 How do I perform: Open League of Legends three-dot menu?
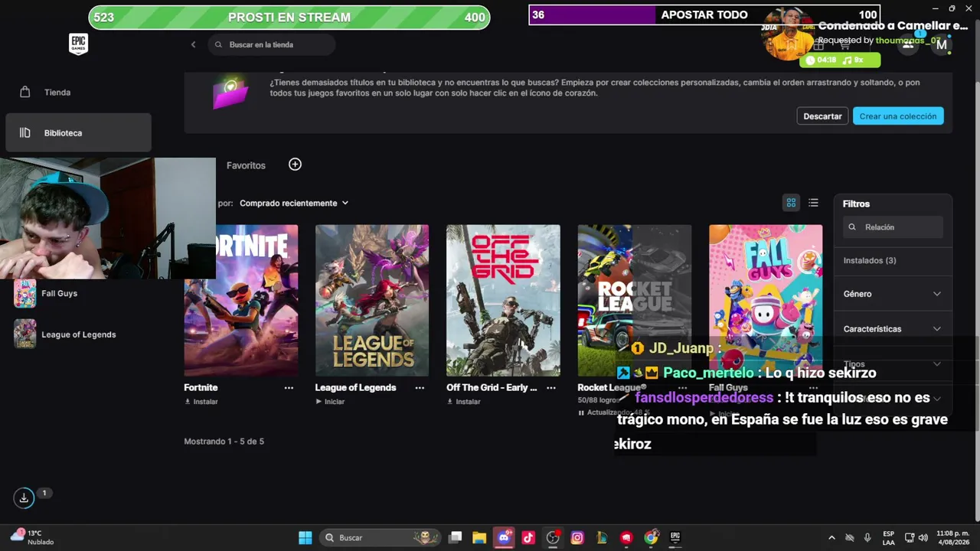click(420, 388)
